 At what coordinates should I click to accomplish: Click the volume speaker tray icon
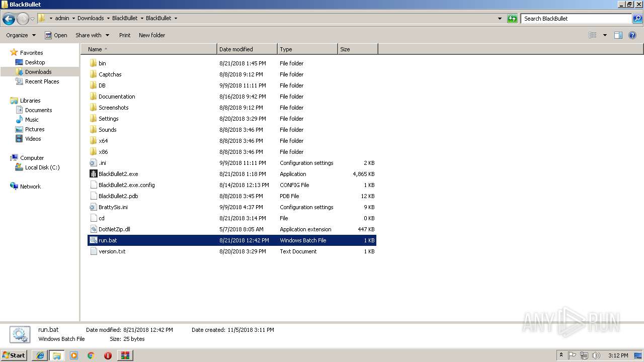(596, 355)
